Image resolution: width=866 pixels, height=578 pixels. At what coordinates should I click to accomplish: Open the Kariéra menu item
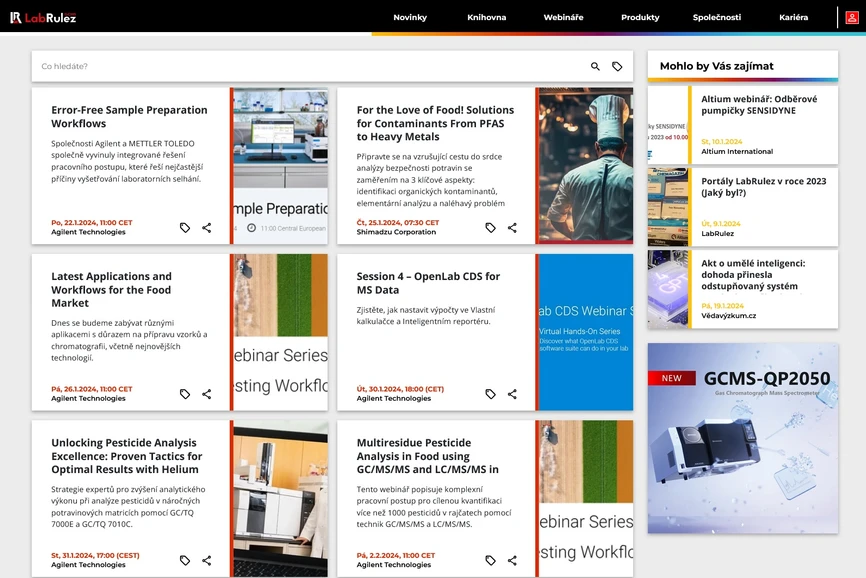coord(793,17)
